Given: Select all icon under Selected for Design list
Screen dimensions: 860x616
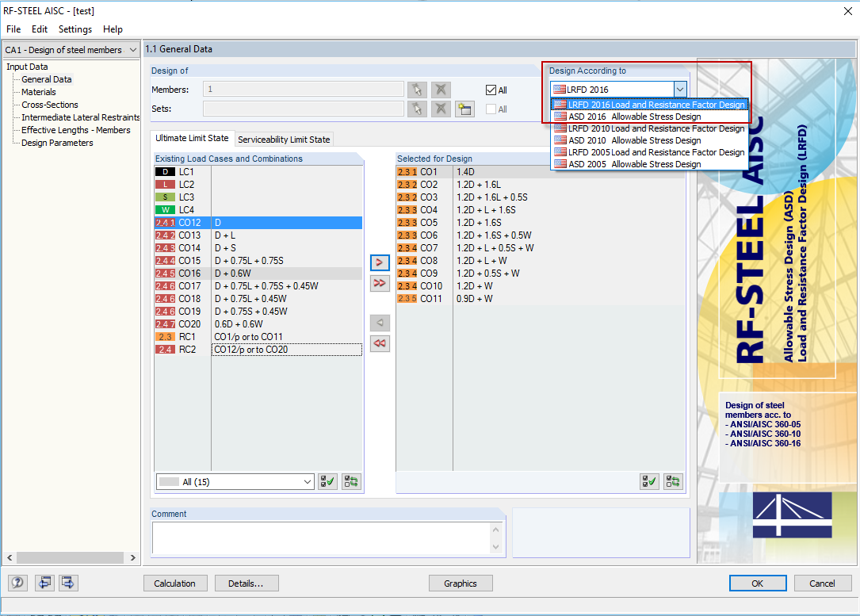Looking at the screenshot, I should [649, 481].
